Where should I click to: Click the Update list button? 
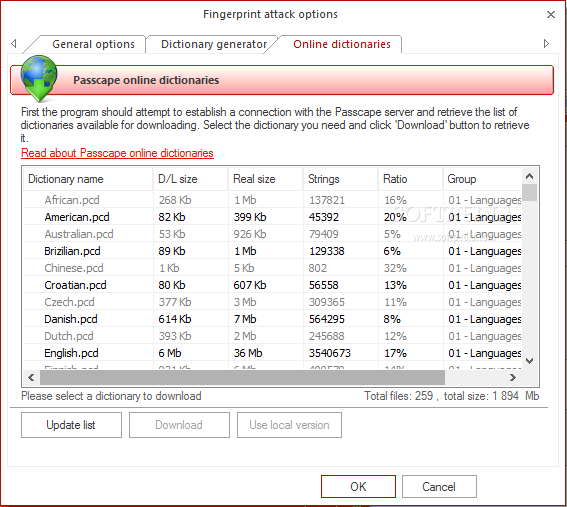(71, 425)
